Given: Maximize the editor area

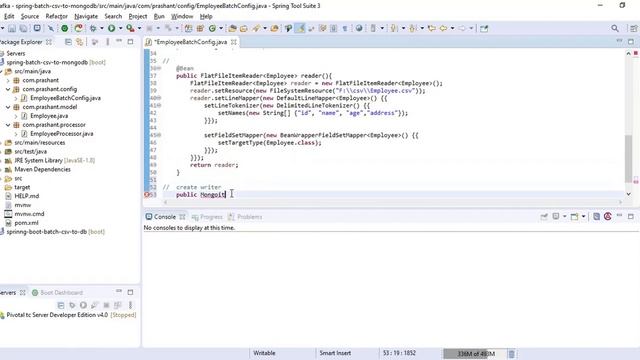Looking at the screenshot, I should click(x=631, y=42).
